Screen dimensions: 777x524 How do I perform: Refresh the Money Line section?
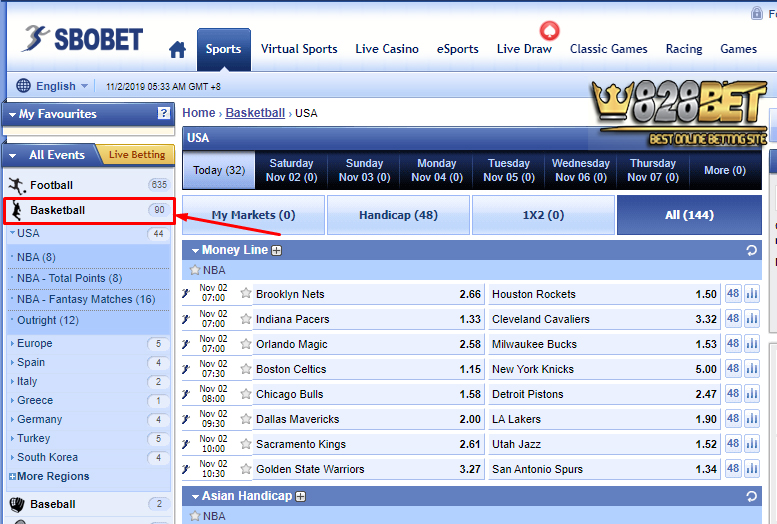click(752, 250)
